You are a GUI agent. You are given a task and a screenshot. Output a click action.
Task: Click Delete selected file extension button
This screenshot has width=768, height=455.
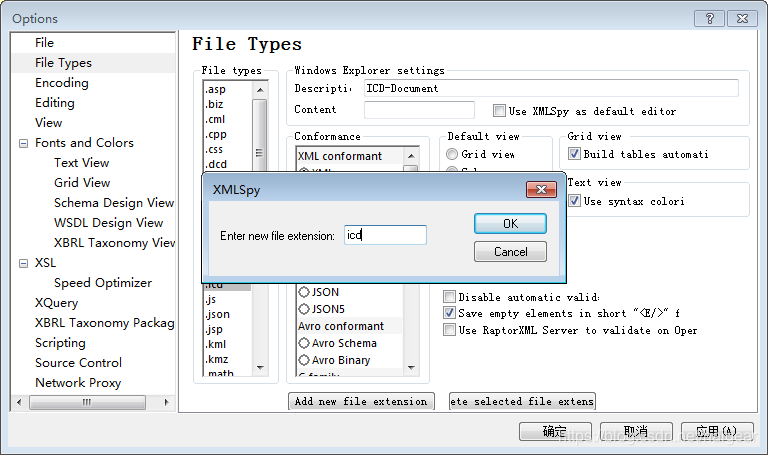[522, 402]
